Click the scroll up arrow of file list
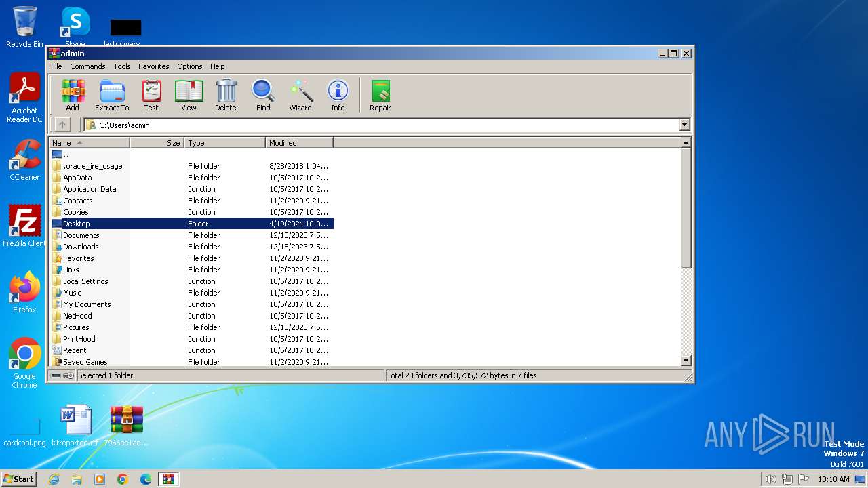 (686, 143)
